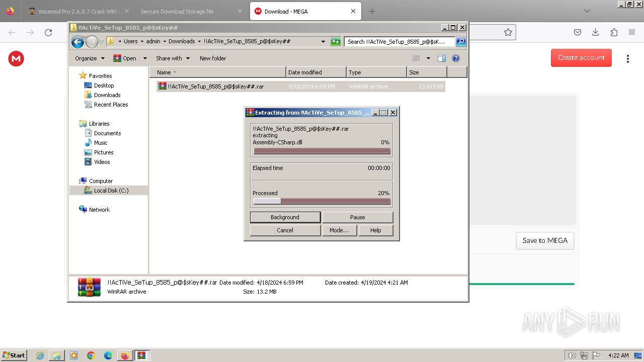Select Network in navigation pane

(99, 210)
